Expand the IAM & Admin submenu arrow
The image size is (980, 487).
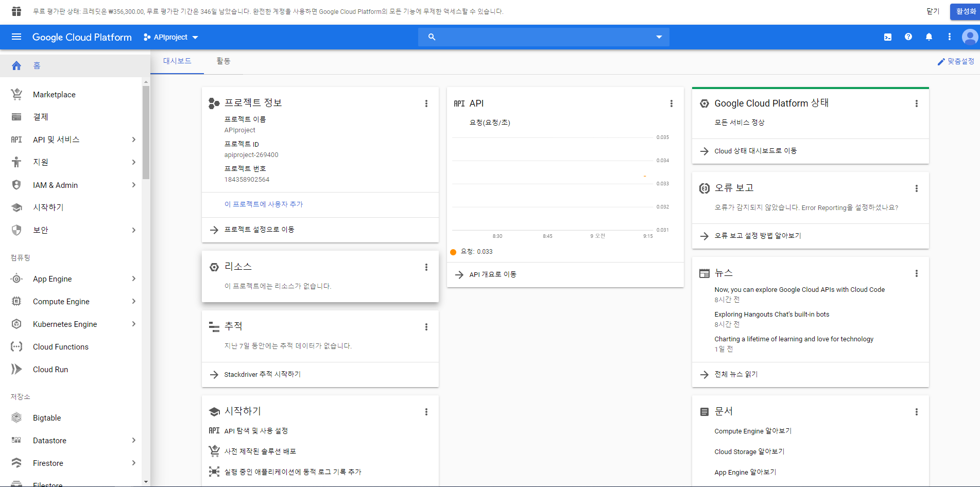click(134, 185)
